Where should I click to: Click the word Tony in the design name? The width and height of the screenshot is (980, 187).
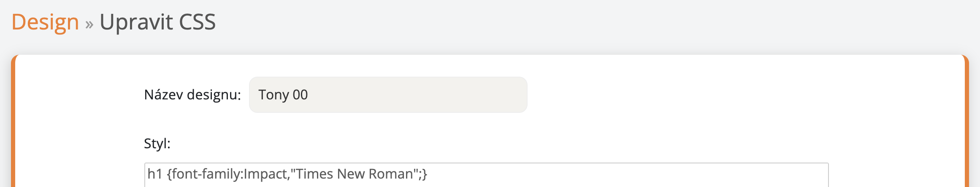tap(273, 95)
